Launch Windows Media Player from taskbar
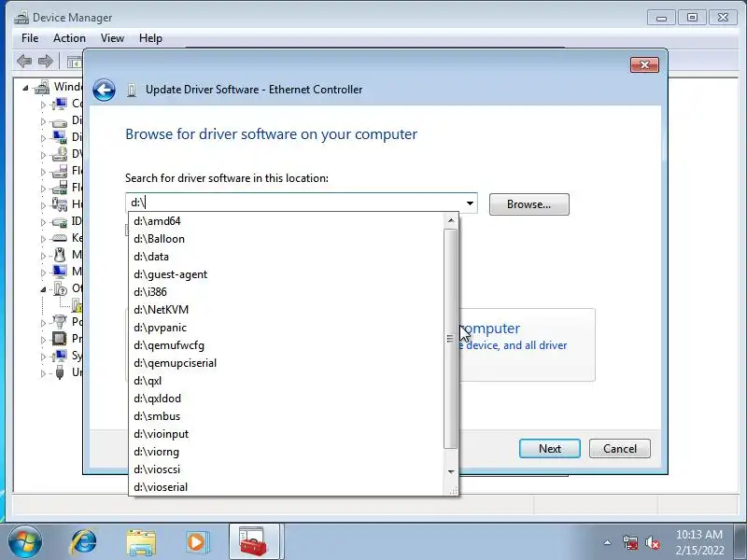 tap(196, 542)
